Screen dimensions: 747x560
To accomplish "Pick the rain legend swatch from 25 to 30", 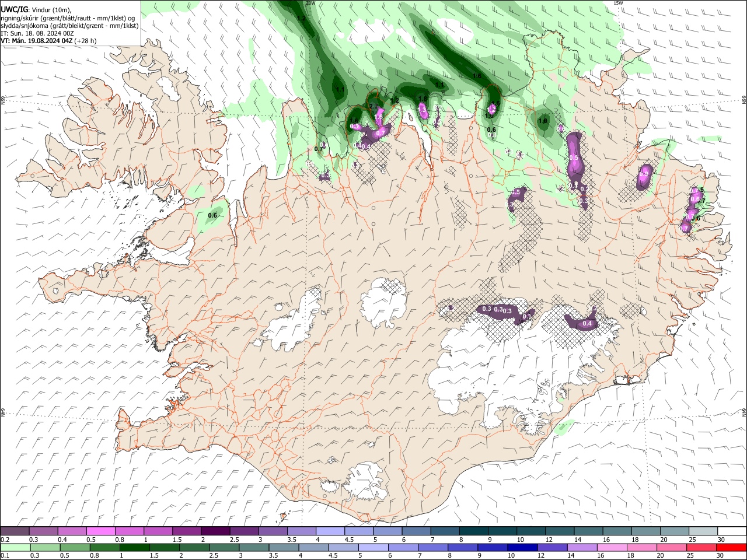I will (701, 547).
